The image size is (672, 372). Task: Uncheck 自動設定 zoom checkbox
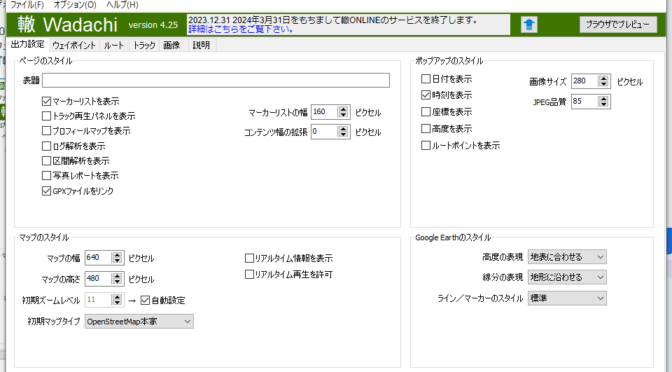click(145, 300)
